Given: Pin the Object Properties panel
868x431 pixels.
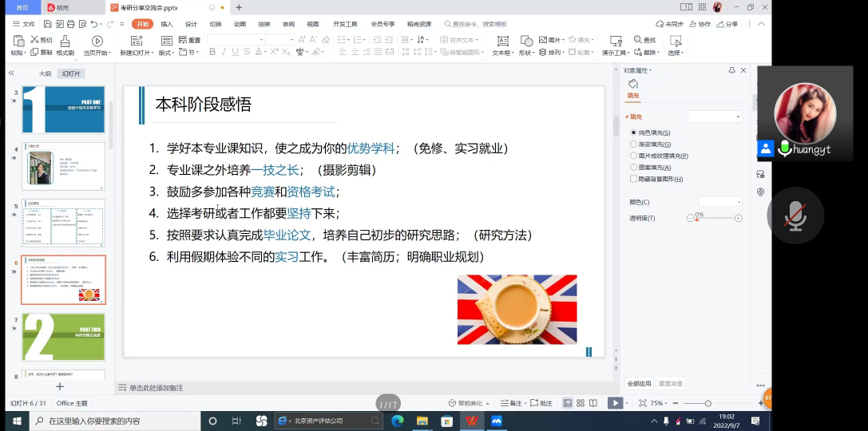Looking at the screenshot, I should click(x=731, y=70).
